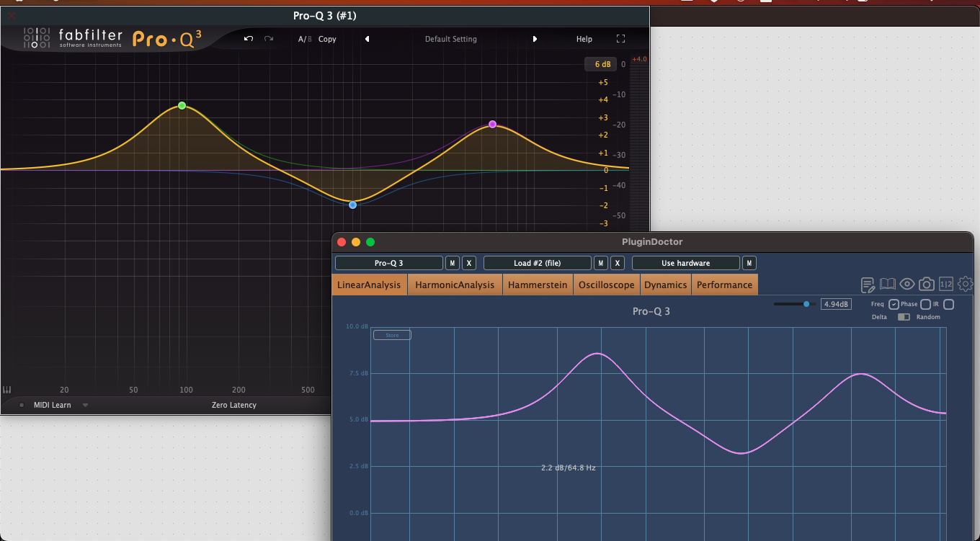
Task: Open the Oscilloscope tab
Action: click(x=607, y=285)
